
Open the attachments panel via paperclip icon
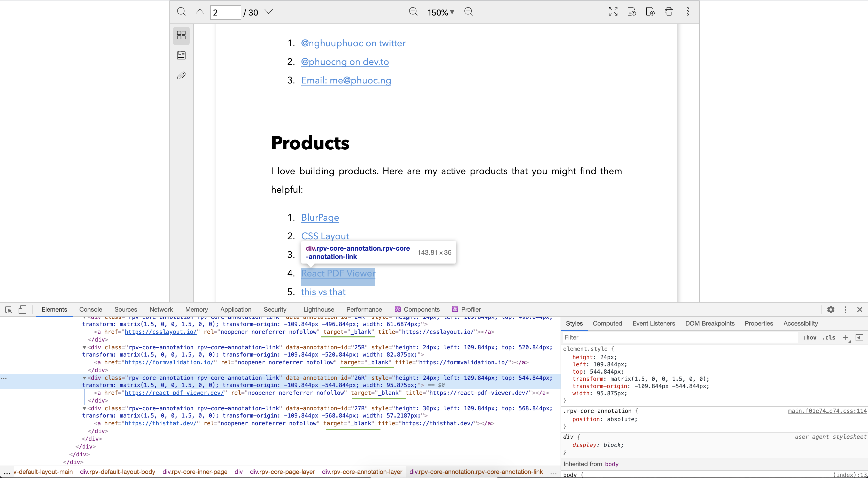pyautogui.click(x=181, y=75)
